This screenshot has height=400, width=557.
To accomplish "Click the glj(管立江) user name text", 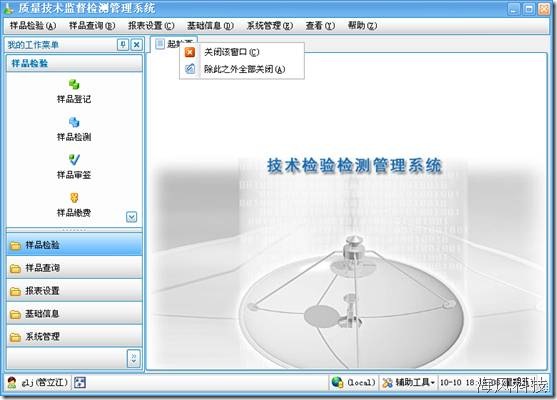I will (x=44, y=383).
